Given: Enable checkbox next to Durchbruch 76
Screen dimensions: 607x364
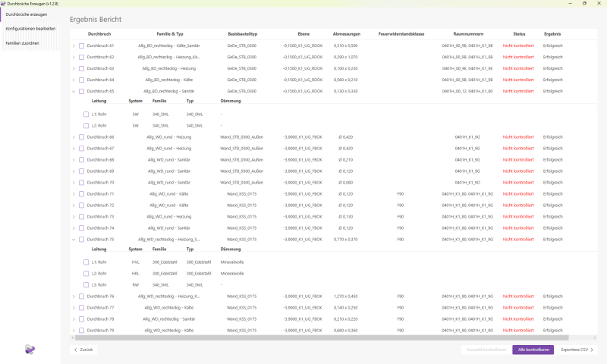Looking at the screenshot, I should point(82,296).
